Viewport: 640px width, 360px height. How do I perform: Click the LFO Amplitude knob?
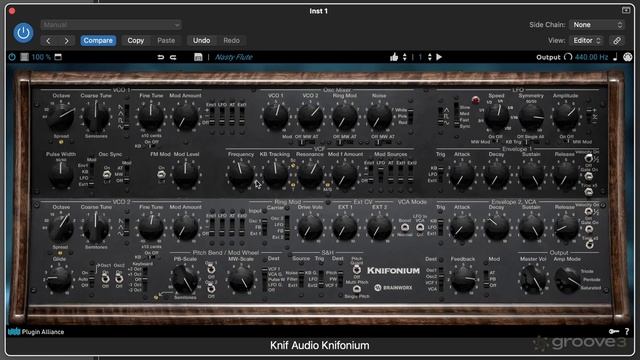click(x=566, y=116)
